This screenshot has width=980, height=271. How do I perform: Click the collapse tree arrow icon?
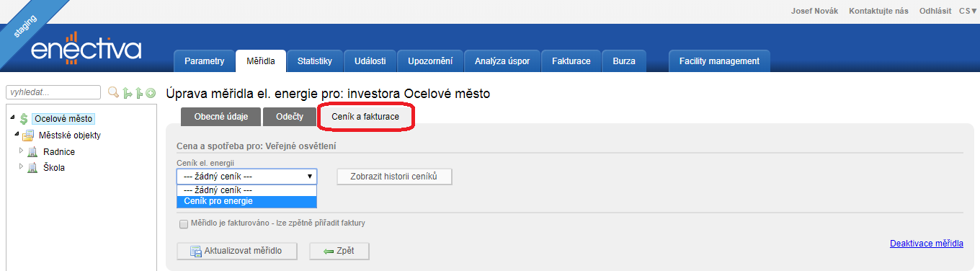point(139,92)
